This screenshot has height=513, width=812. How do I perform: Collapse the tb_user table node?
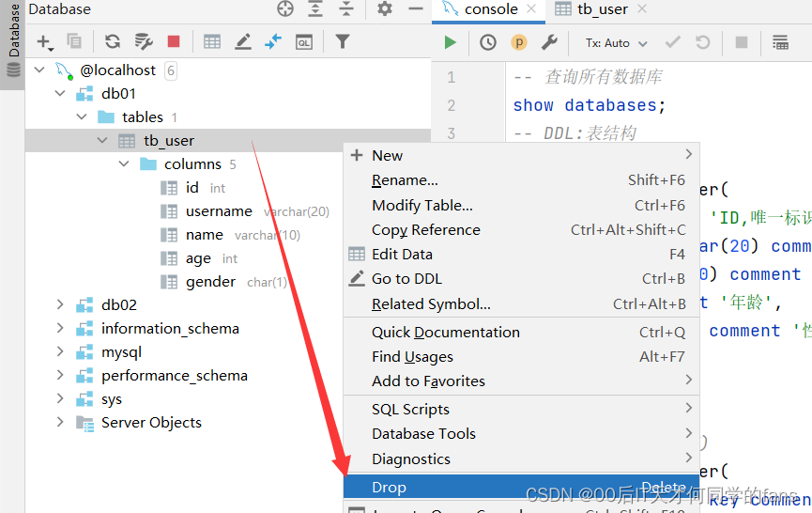point(102,140)
